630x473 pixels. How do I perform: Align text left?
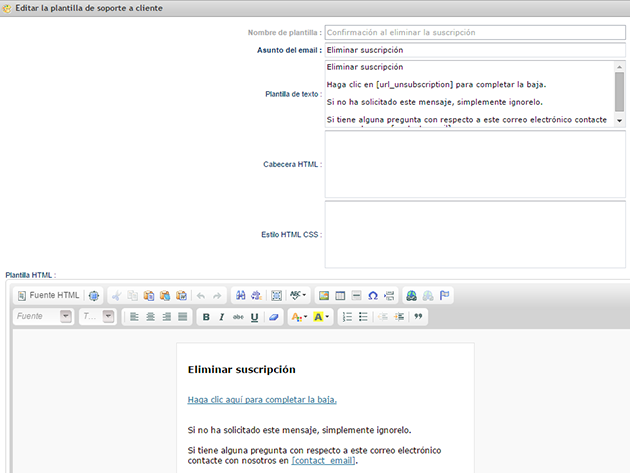pos(134,317)
